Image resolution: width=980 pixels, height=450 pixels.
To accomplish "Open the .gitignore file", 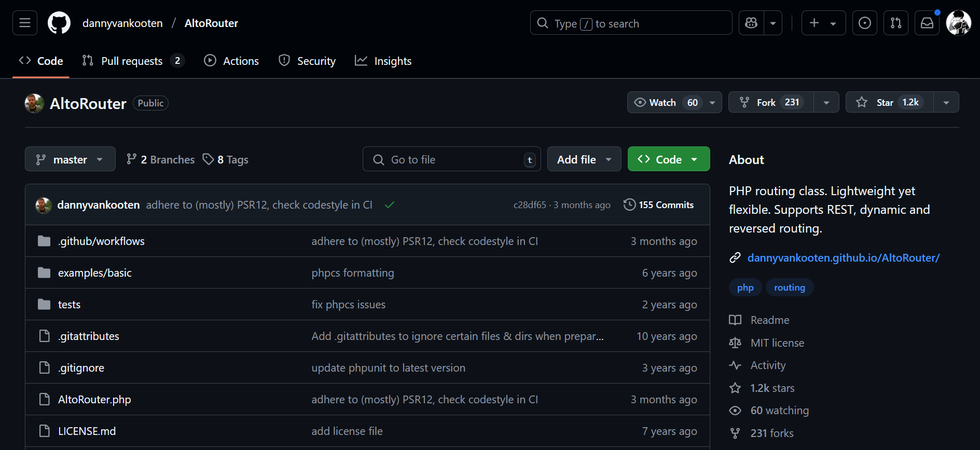I will tap(81, 367).
